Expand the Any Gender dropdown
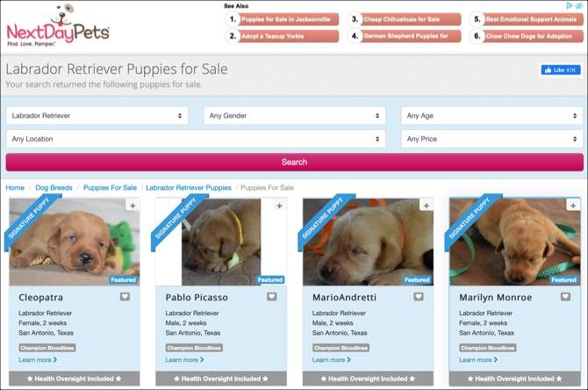The width and height of the screenshot is (588, 390). pyautogui.click(x=294, y=116)
